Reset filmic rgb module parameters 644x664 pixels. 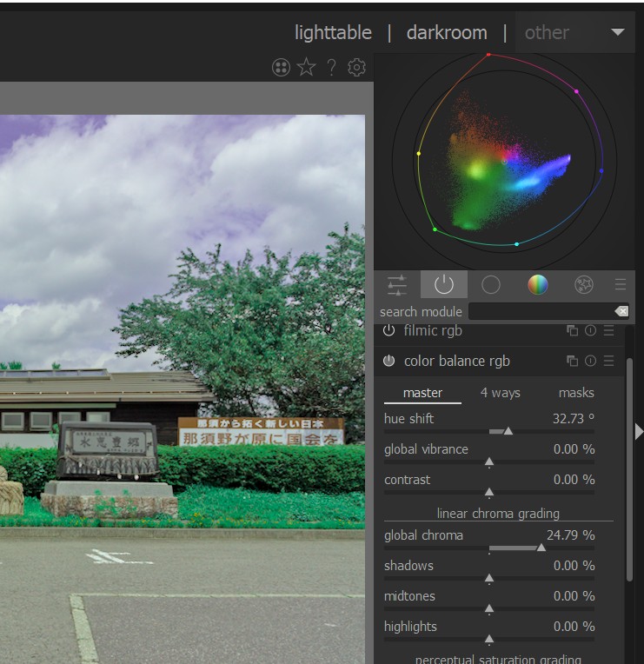pos(590,330)
